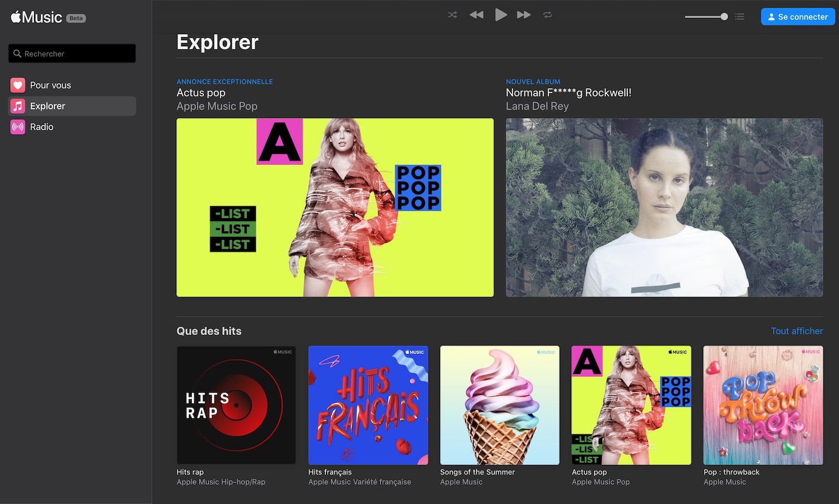This screenshot has height=504, width=839.
Task: Open the Hits rap playlist cover
Action: point(236,405)
